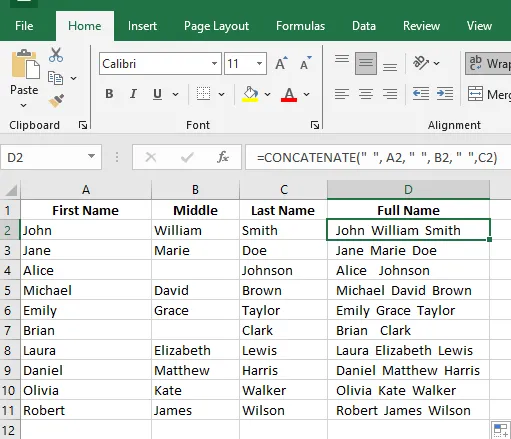
Task: Activate the Format Painter brush
Action: [x=56, y=101]
